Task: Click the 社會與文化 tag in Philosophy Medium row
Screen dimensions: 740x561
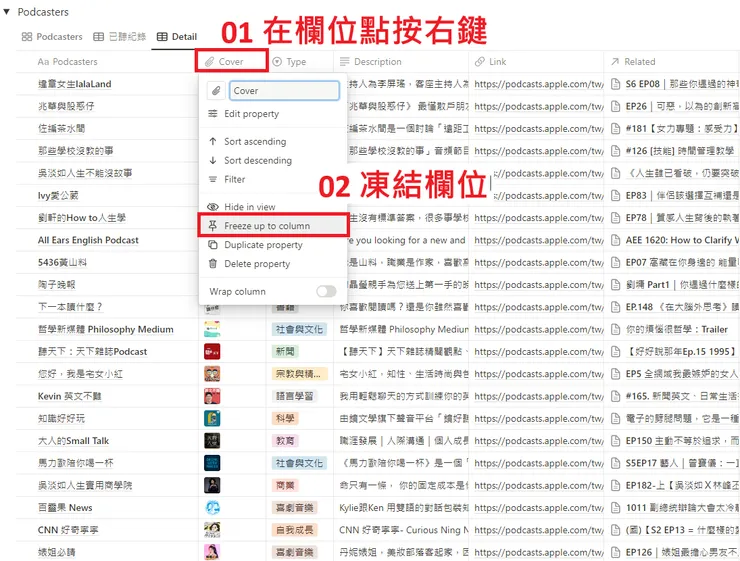Action: tap(299, 329)
